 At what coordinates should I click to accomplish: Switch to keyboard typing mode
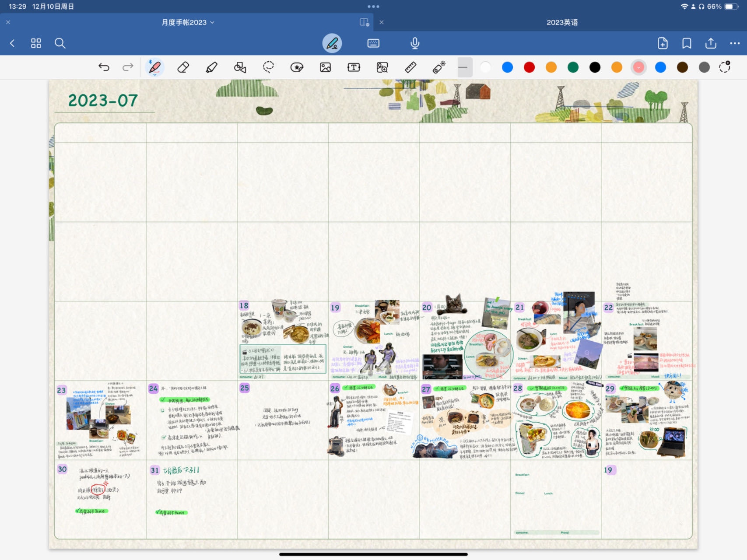point(373,43)
